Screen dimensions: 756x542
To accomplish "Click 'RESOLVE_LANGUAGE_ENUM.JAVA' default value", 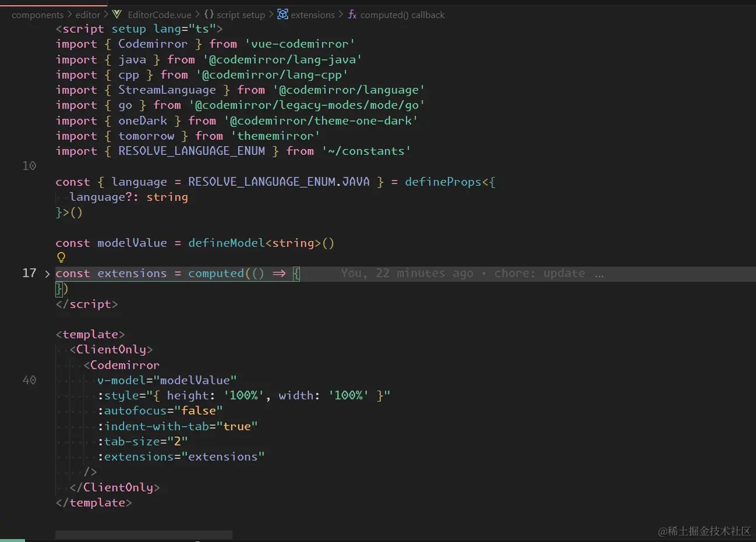I will 279,182.
